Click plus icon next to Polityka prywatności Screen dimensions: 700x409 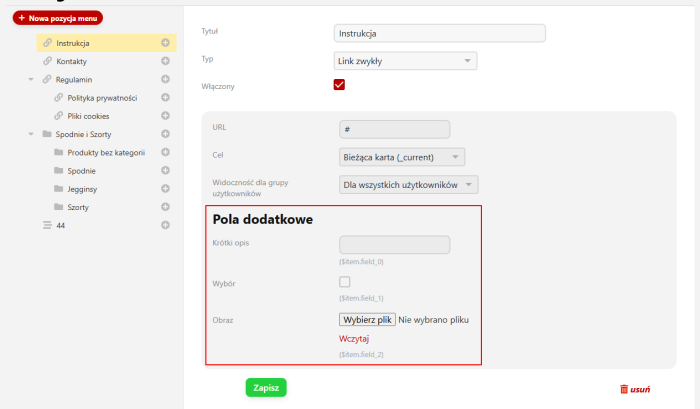click(x=166, y=98)
